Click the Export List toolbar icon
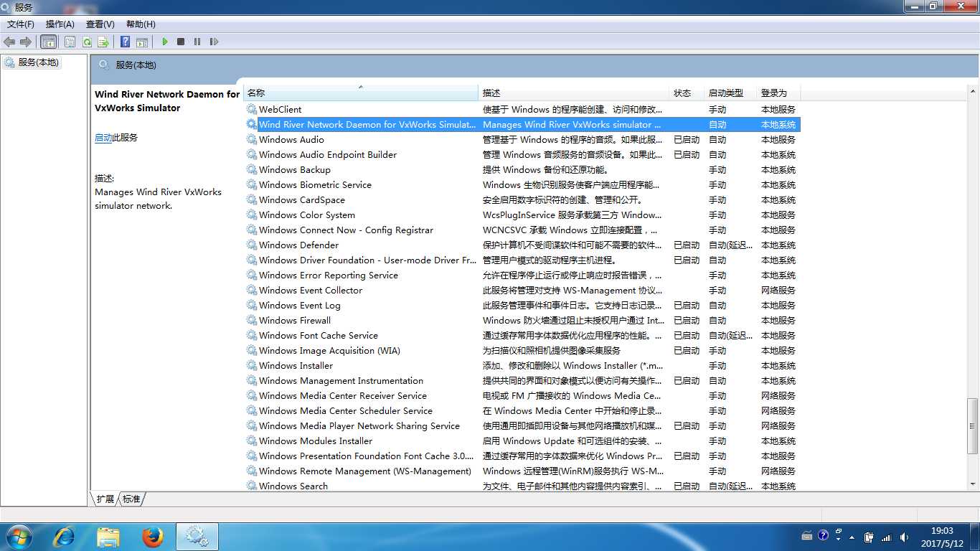 (x=103, y=42)
